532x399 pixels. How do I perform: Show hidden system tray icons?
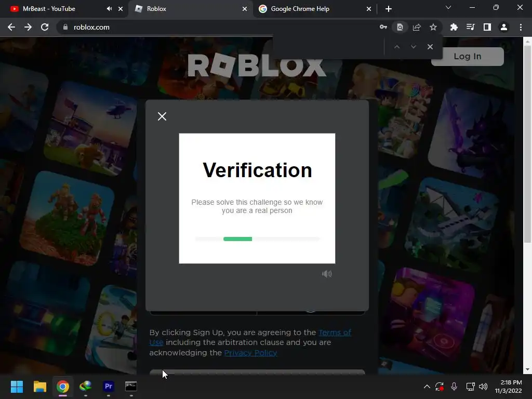coord(427,387)
